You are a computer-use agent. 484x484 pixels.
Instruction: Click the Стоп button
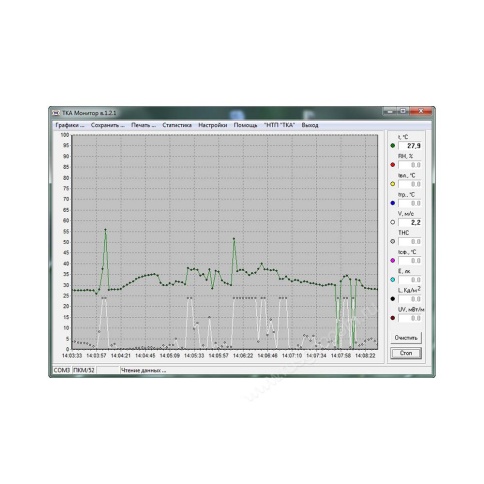[x=406, y=353]
